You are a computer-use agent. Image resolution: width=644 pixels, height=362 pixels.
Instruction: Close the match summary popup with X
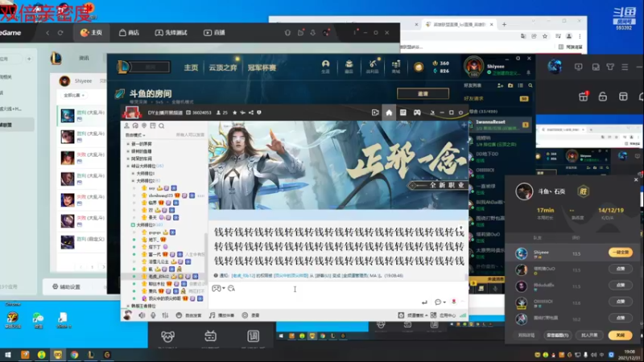(636, 179)
